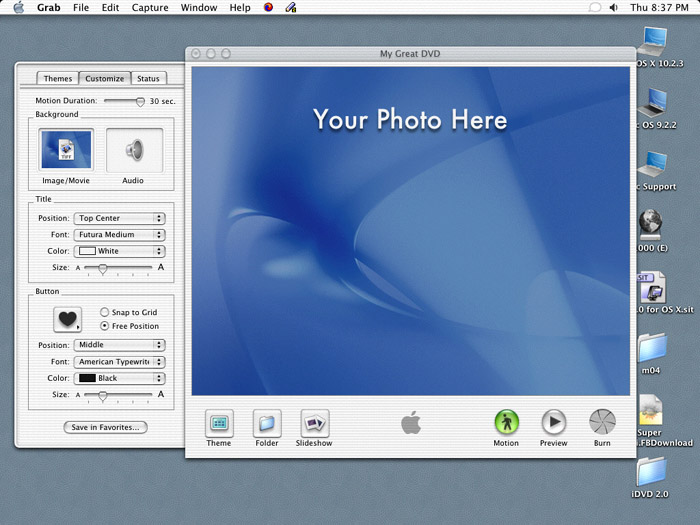Add a new Folder to the DVD menu
This screenshot has width=700, height=525.
(267, 423)
